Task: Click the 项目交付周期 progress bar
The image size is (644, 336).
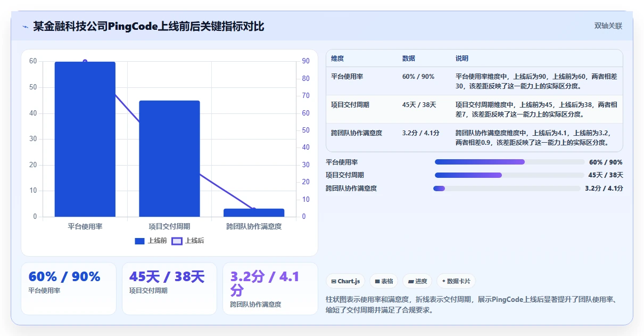Action: coord(509,175)
